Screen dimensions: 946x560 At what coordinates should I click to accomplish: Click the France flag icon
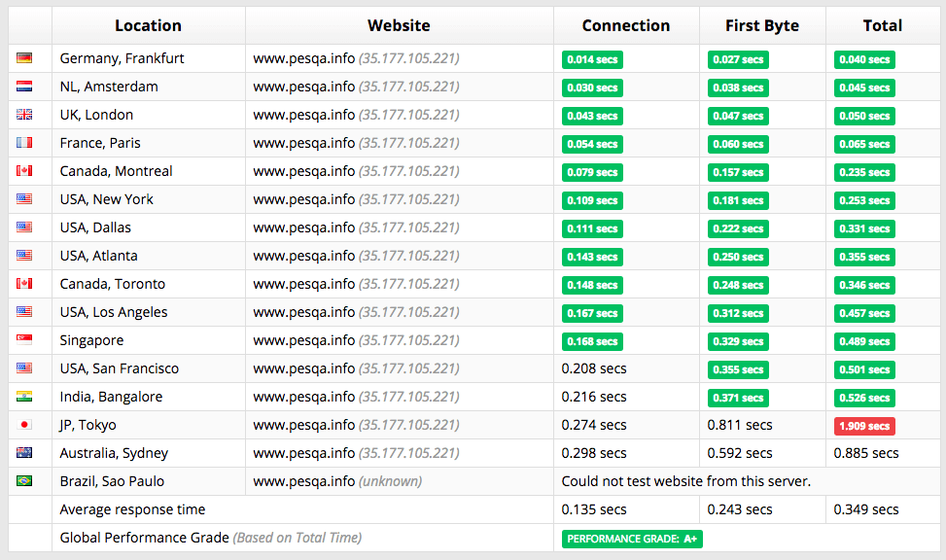click(24, 142)
